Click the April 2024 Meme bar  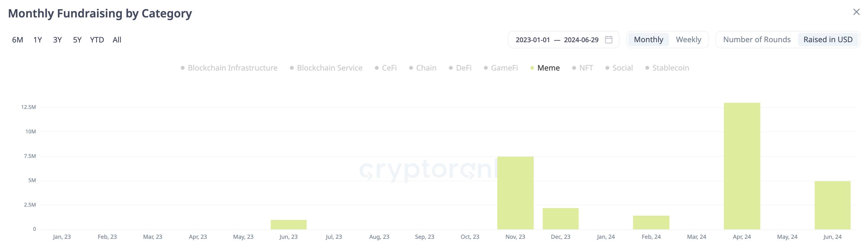click(x=742, y=166)
